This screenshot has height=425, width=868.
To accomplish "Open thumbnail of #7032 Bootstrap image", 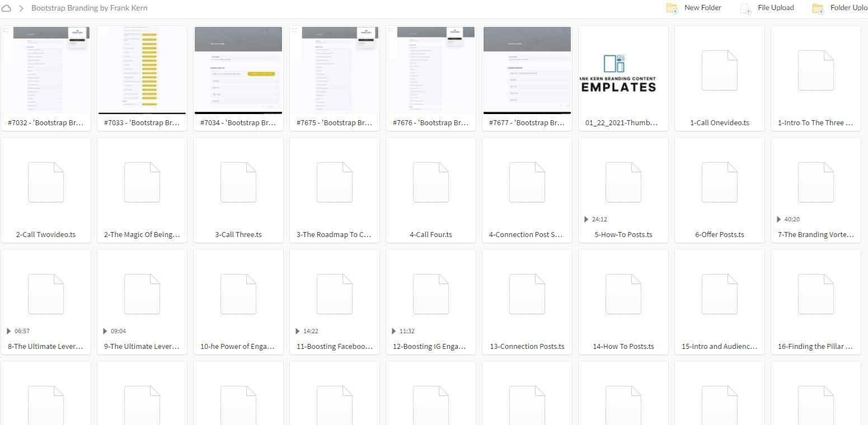I will [x=46, y=70].
